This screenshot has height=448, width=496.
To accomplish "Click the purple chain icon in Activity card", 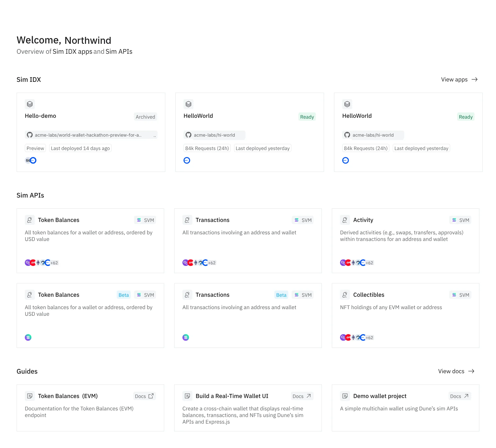I will [343, 263].
